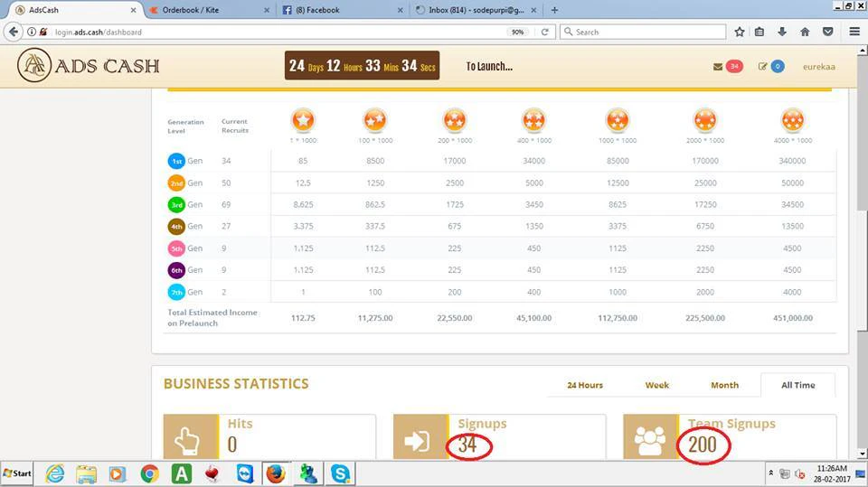
Task: Click the six-star 2000 * 1000 rank icon
Action: pyautogui.click(x=705, y=120)
